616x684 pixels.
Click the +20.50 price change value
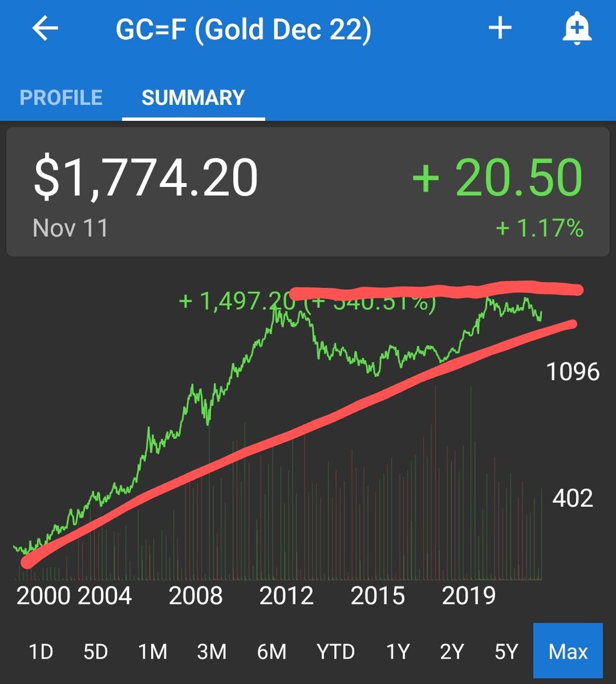click(497, 178)
